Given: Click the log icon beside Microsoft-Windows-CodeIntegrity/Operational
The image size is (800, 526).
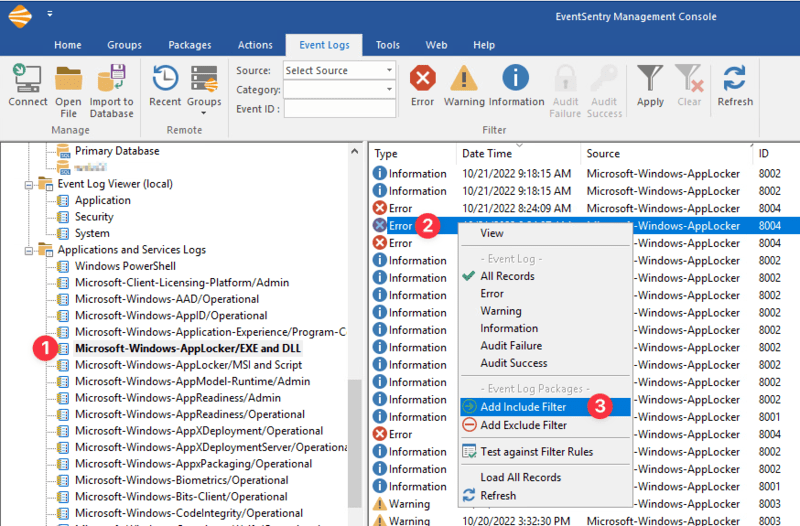Looking at the screenshot, I should (63, 513).
